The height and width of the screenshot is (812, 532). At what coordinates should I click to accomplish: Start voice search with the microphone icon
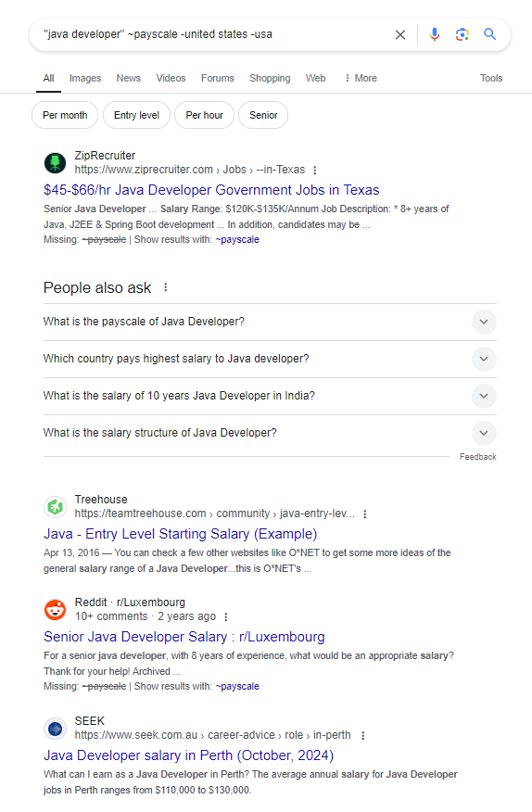(x=435, y=34)
